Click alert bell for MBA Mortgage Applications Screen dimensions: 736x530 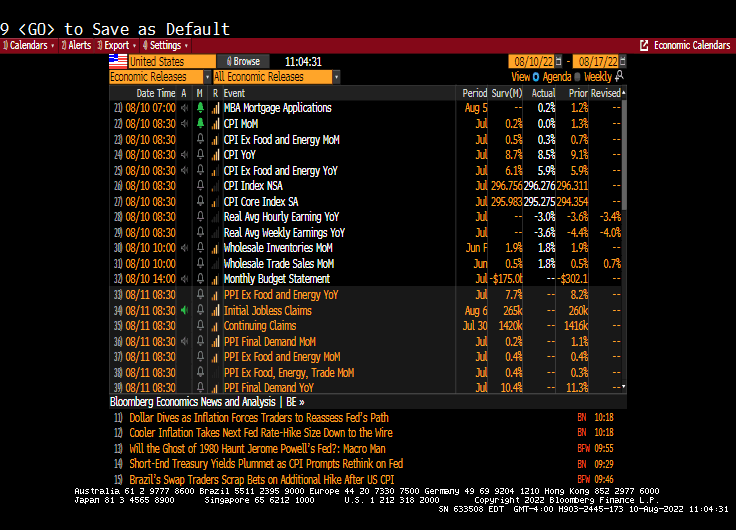(x=200, y=108)
